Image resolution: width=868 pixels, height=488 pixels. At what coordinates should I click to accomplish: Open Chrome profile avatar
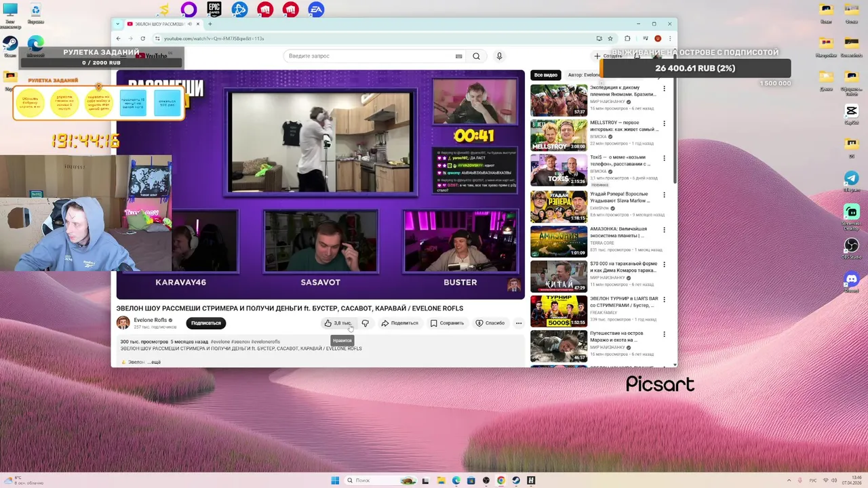[x=657, y=39]
